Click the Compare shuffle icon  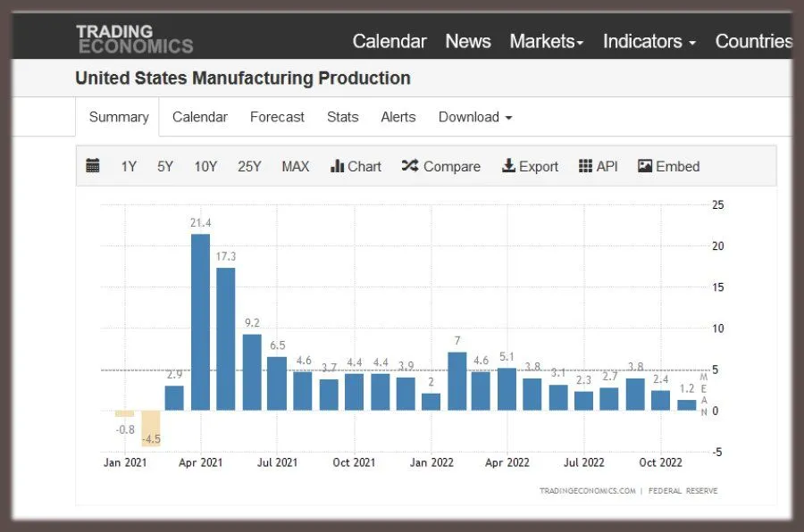click(x=410, y=166)
